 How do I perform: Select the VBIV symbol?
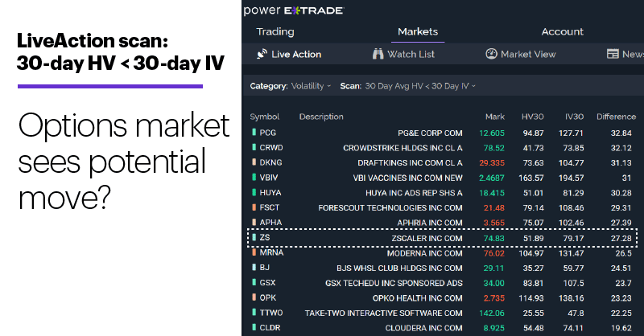269,178
